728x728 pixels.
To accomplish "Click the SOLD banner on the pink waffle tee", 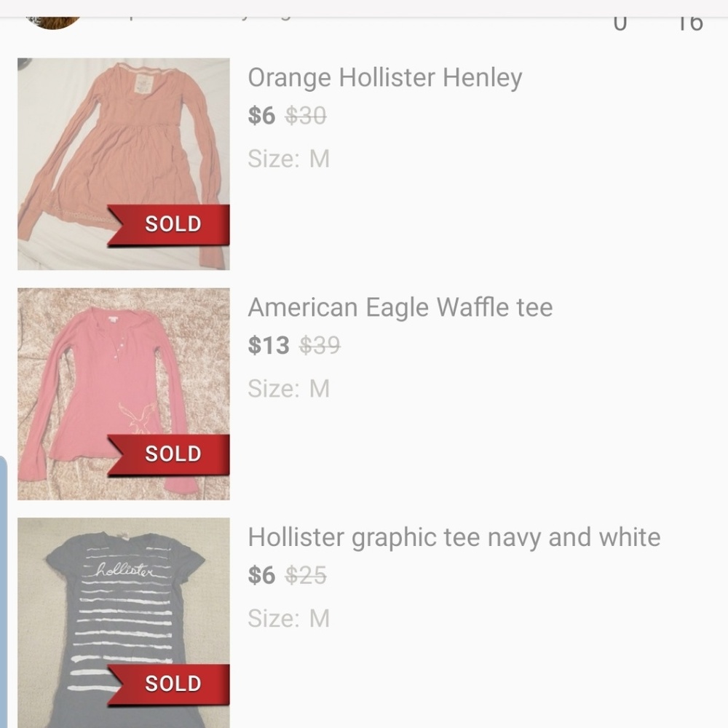I will pyautogui.click(x=173, y=454).
